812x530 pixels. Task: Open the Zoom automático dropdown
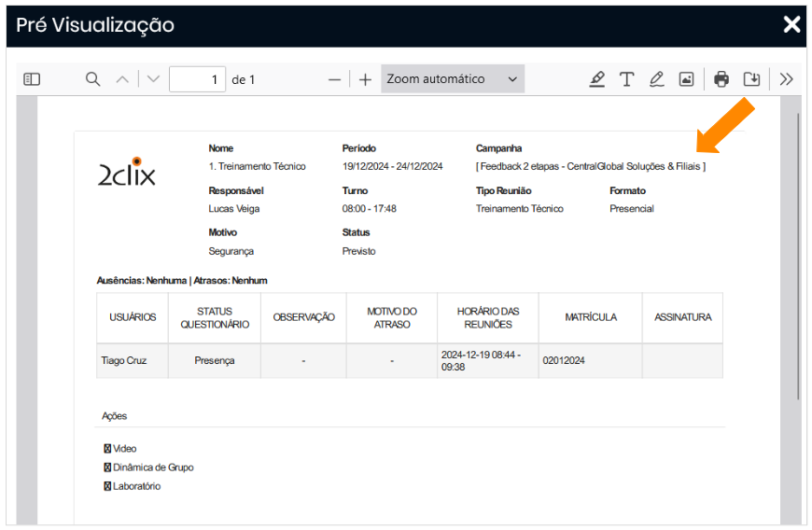click(452, 79)
